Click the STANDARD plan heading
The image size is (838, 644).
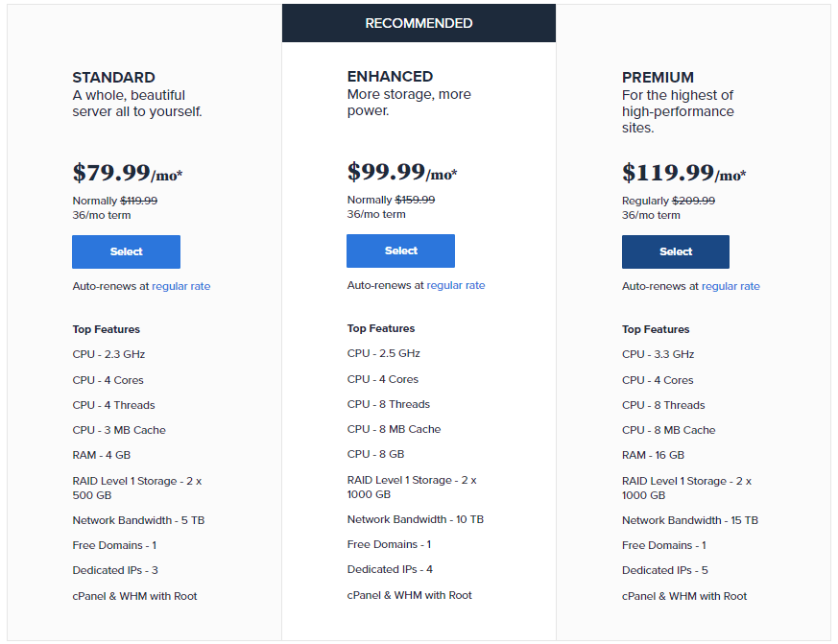click(x=114, y=77)
